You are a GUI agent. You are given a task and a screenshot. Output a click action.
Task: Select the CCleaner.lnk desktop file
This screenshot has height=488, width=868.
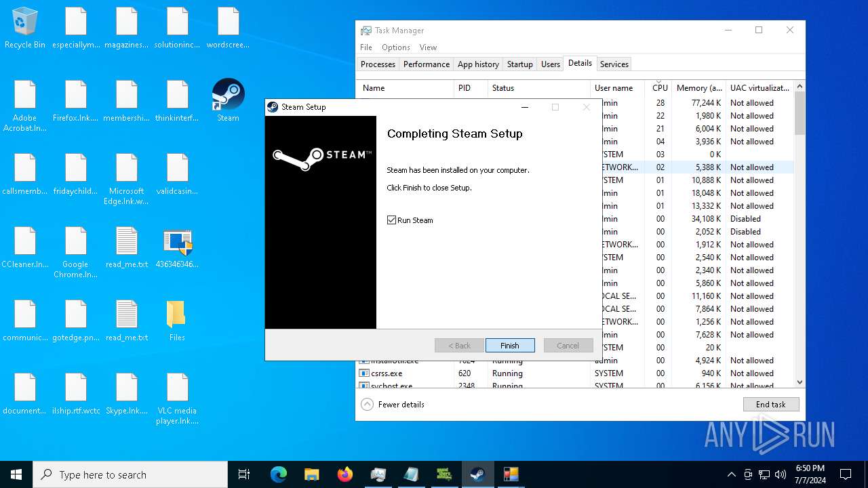25,247
